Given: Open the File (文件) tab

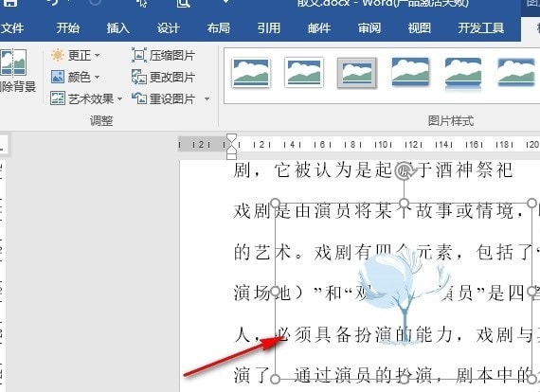Looking at the screenshot, I should pyautogui.click(x=12, y=27).
